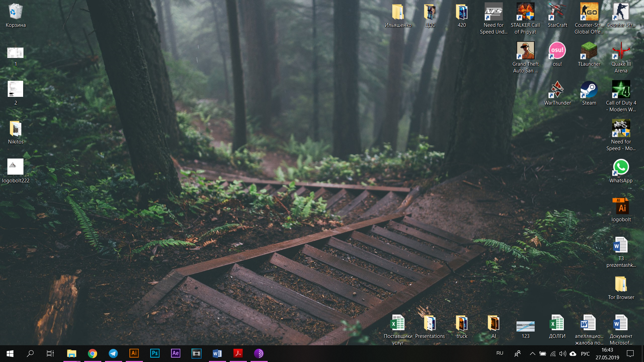
Task: Open WhatsApp desktop shortcut
Action: pyautogui.click(x=621, y=171)
